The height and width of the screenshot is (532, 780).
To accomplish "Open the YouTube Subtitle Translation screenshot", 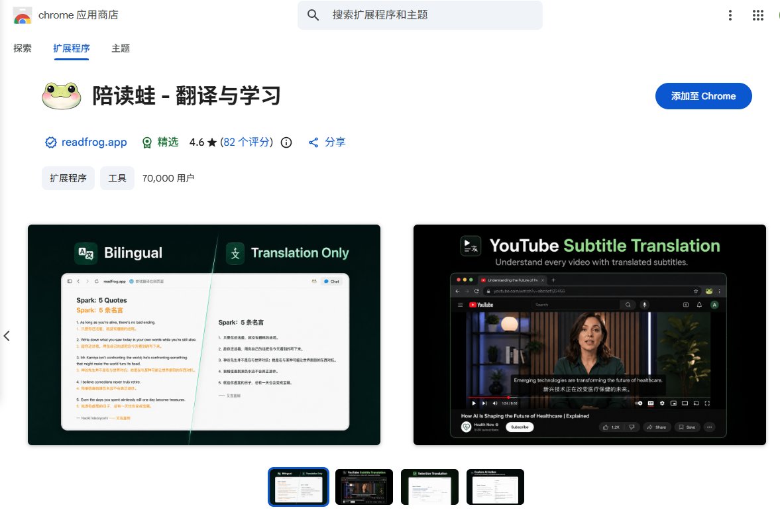I will [x=590, y=335].
